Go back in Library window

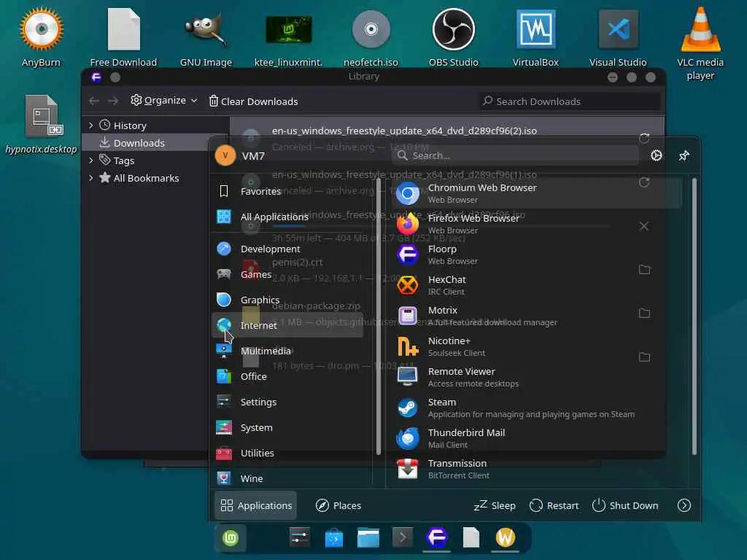(94, 101)
